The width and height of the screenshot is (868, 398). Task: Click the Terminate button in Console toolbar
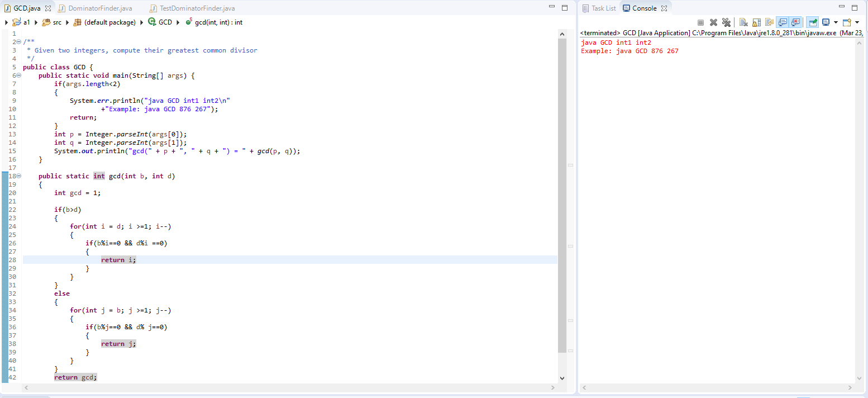(700, 22)
